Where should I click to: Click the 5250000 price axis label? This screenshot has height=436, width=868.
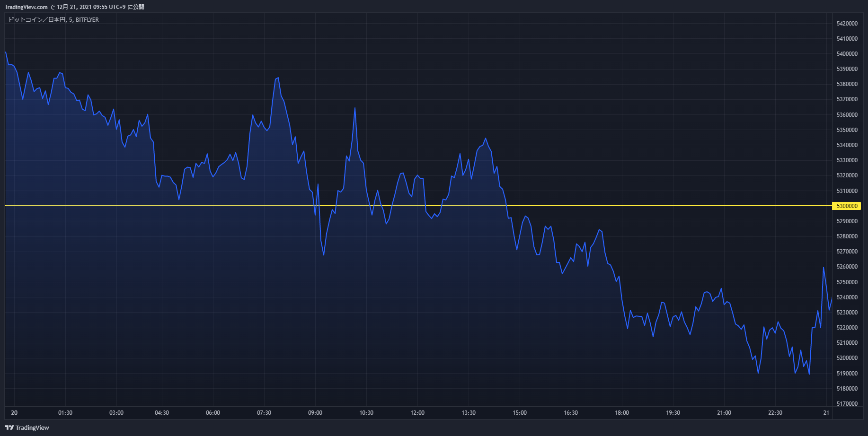click(847, 282)
